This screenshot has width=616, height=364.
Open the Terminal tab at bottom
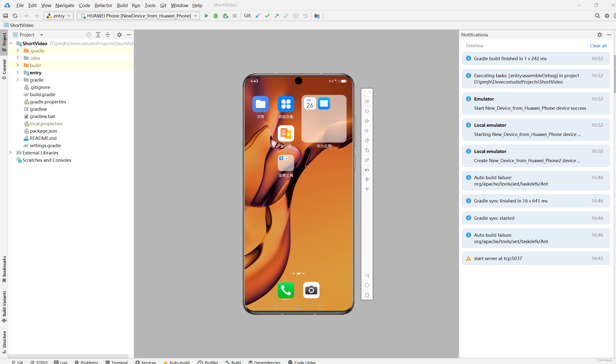coord(117,362)
